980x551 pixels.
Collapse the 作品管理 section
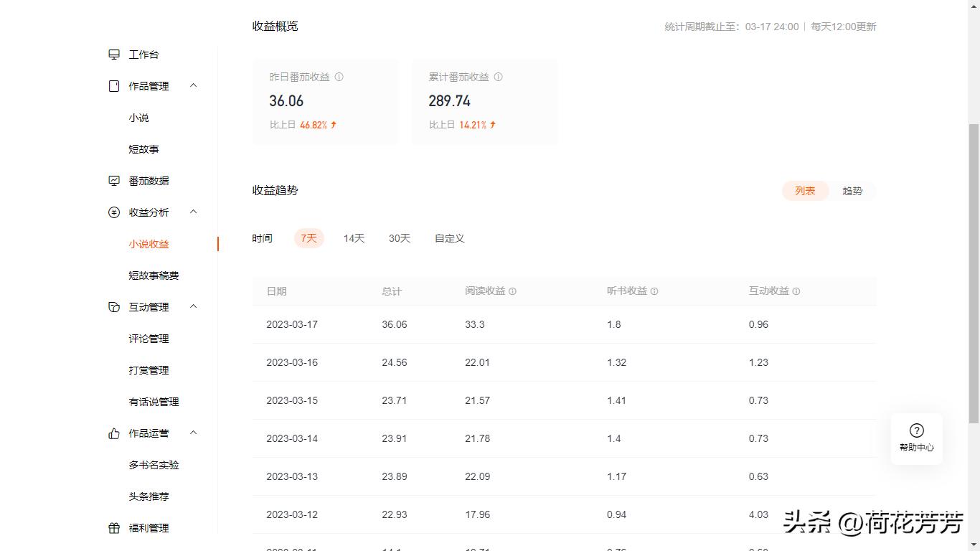(193, 85)
